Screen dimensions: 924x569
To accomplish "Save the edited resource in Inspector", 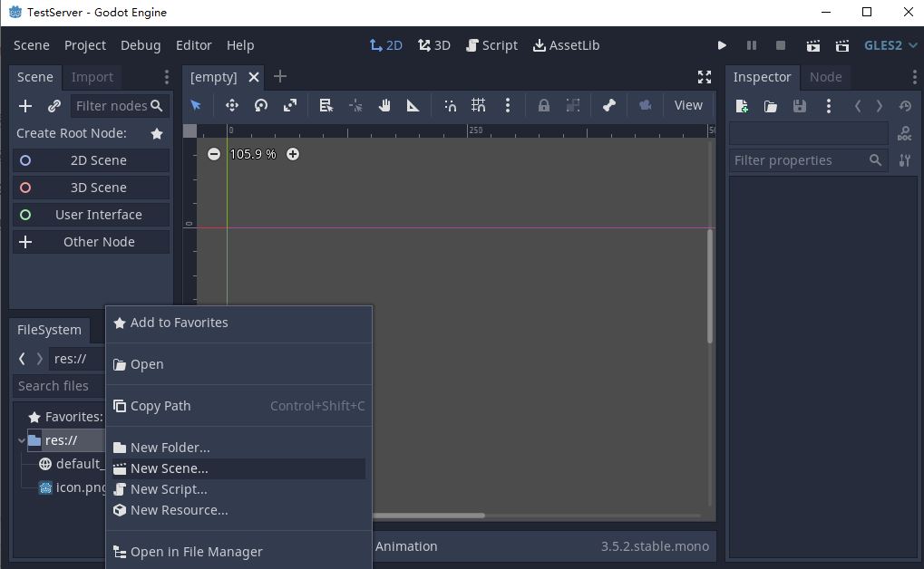I will [800, 106].
